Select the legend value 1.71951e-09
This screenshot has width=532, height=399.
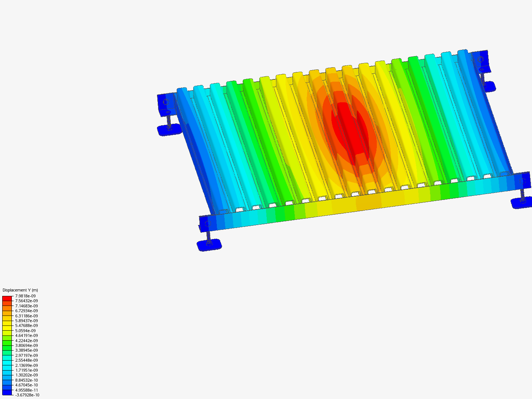(26, 370)
